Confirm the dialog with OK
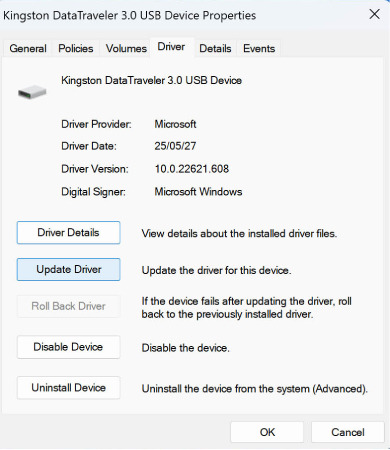 [267, 432]
